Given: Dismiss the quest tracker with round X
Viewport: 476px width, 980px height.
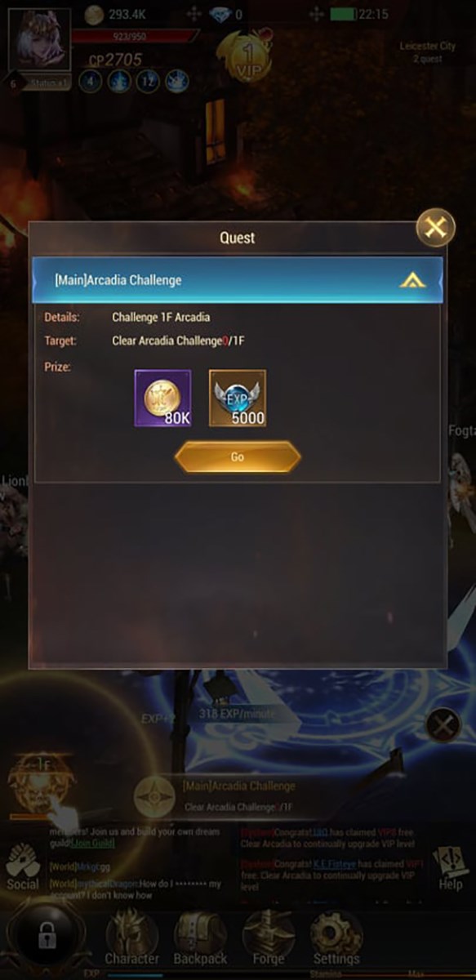Looking at the screenshot, I should 443,724.
